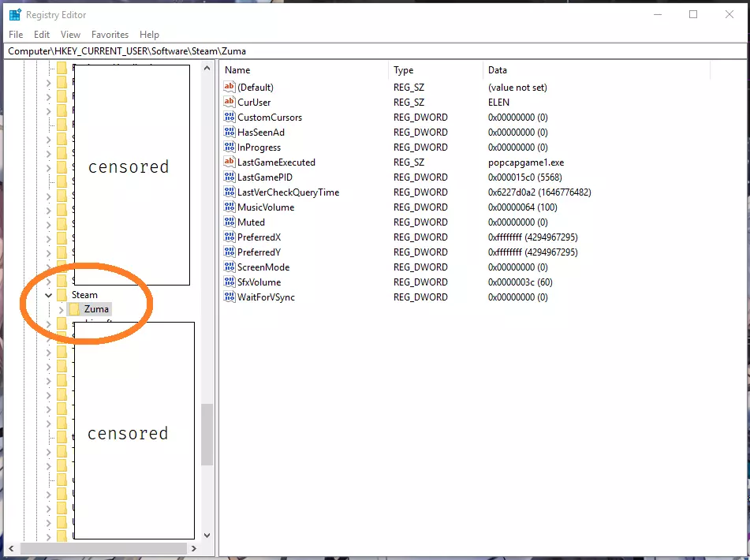The width and height of the screenshot is (750, 560).
Task: Expand the Zuma subkey
Action: (x=62, y=309)
